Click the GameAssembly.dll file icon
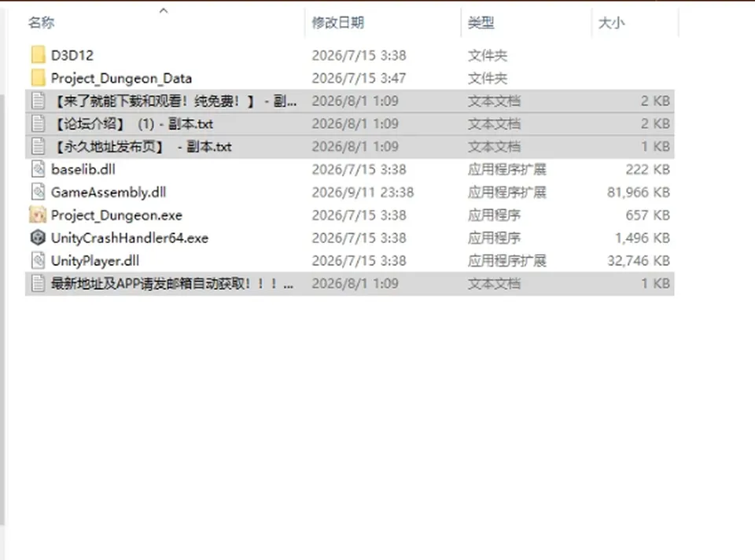 click(38, 192)
